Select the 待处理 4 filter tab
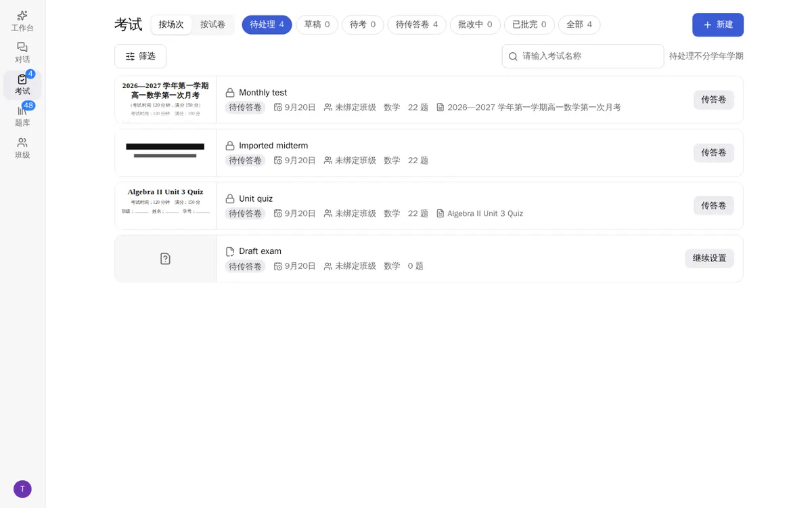Image resolution: width=812 pixels, height=508 pixels. pyautogui.click(x=267, y=24)
